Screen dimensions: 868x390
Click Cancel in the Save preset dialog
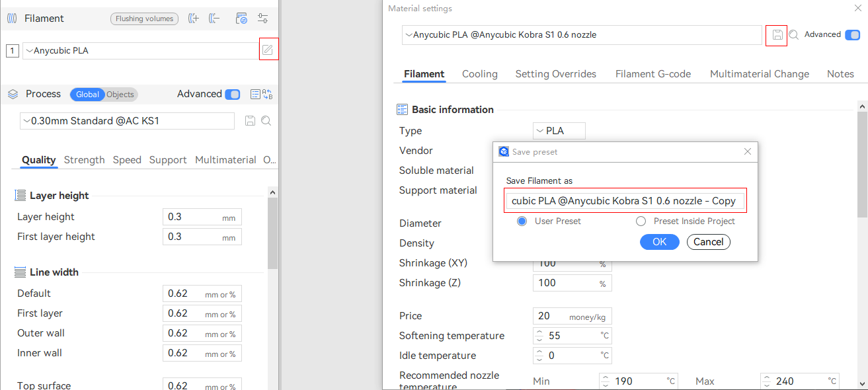click(709, 242)
